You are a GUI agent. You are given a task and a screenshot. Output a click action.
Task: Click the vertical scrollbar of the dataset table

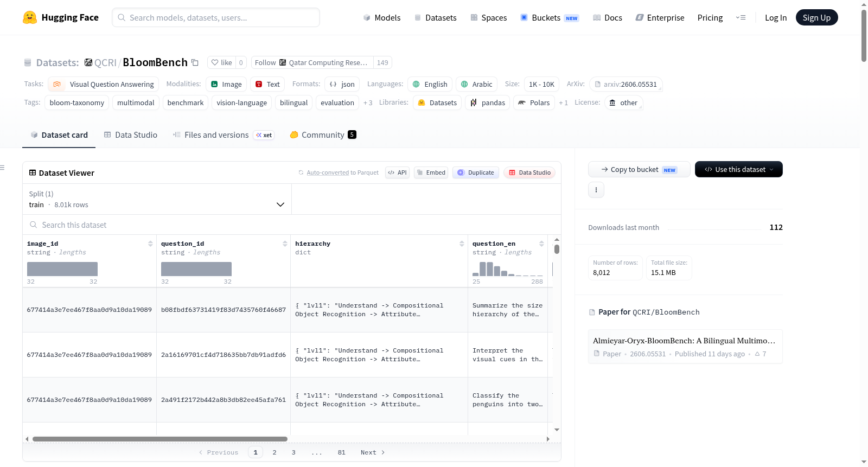pyautogui.click(x=557, y=250)
